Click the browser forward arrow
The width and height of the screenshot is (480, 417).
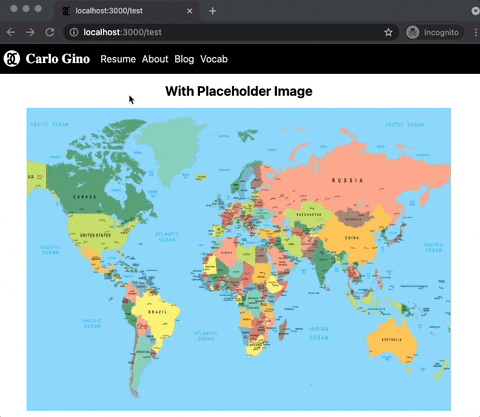tap(30, 32)
